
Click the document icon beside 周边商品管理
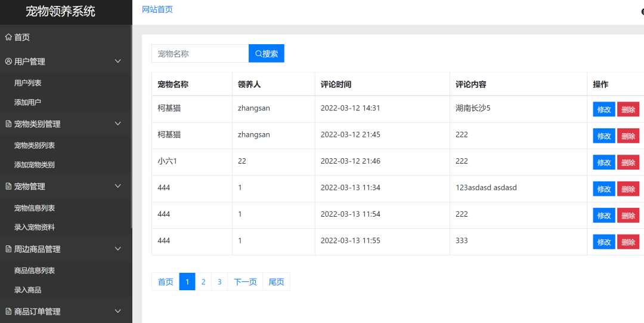point(8,249)
